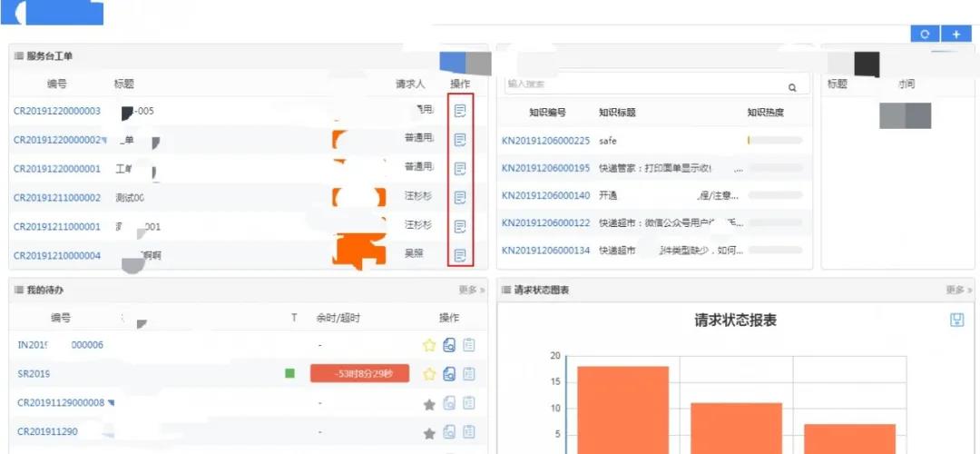Click the clipboard icon in the CR201911290 row
Image resolution: width=980 pixels, height=454 pixels.
(469, 432)
